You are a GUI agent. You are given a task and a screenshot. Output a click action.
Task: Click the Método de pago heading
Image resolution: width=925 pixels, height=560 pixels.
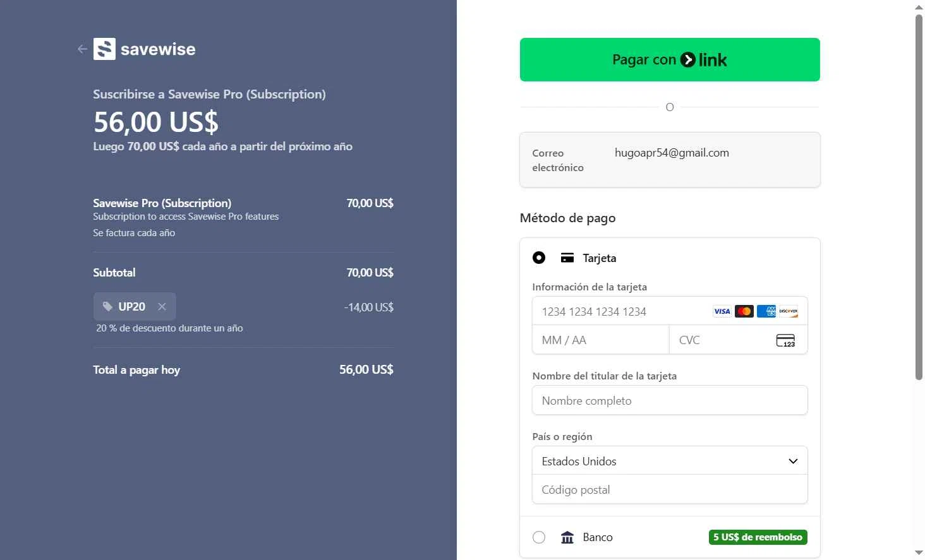[x=567, y=218]
